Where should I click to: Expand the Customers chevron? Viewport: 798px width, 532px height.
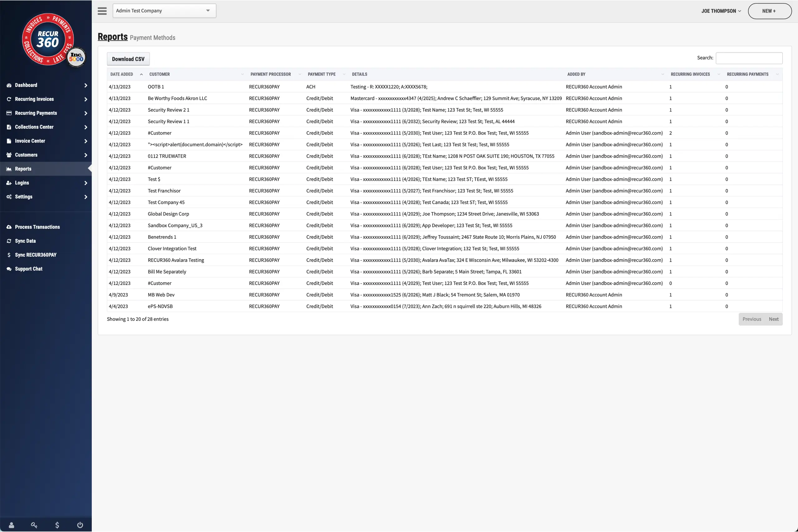[x=86, y=155]
